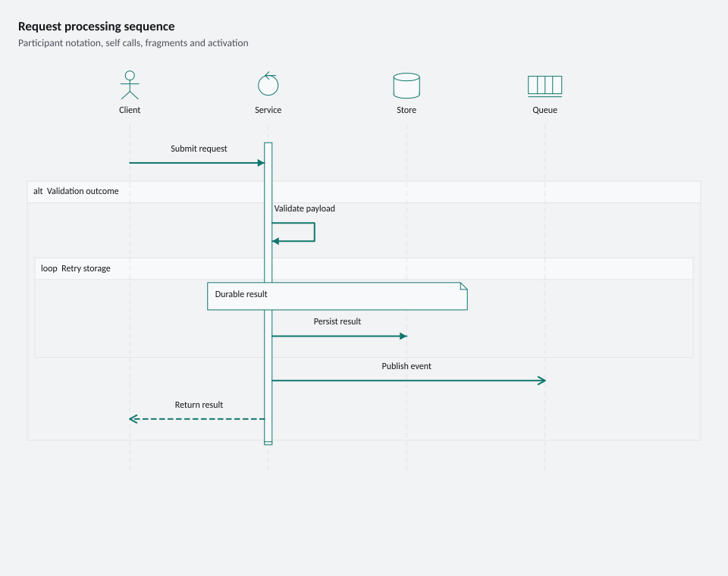Select the Publish event message label
This screenshot has height=576, width=728.
click(406, 366)
